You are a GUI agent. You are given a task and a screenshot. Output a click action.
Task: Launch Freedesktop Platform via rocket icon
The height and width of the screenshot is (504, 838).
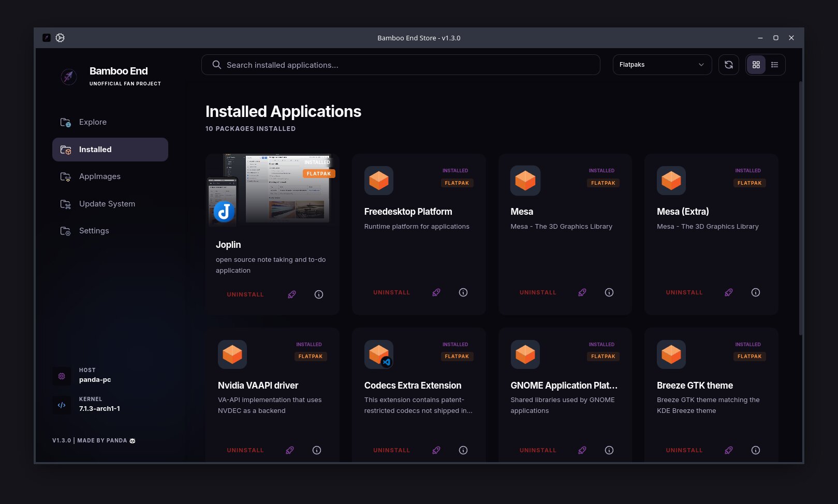pos(436,292)
